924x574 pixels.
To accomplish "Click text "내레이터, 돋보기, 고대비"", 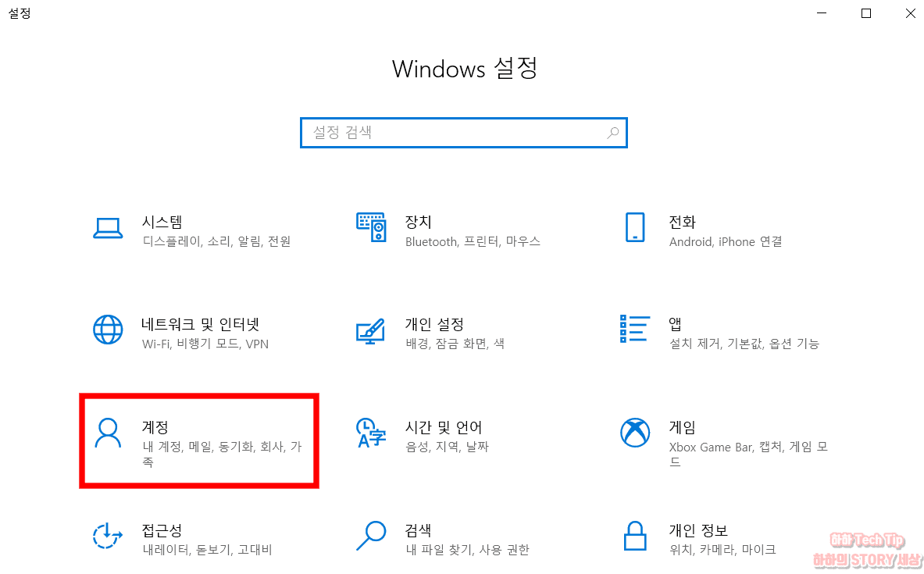I will pyautogui.click(x=208, y=550).
